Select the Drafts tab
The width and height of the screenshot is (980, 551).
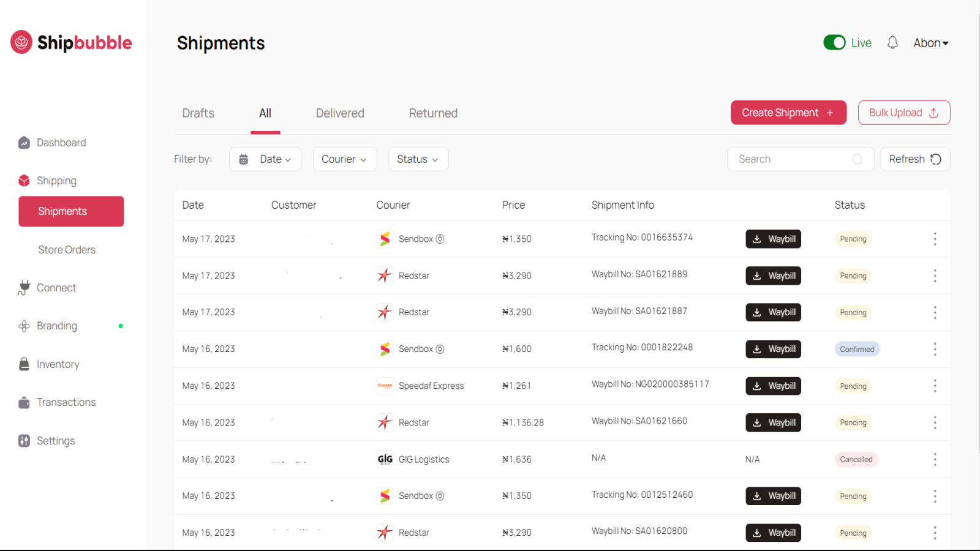(x=197, y=113)
